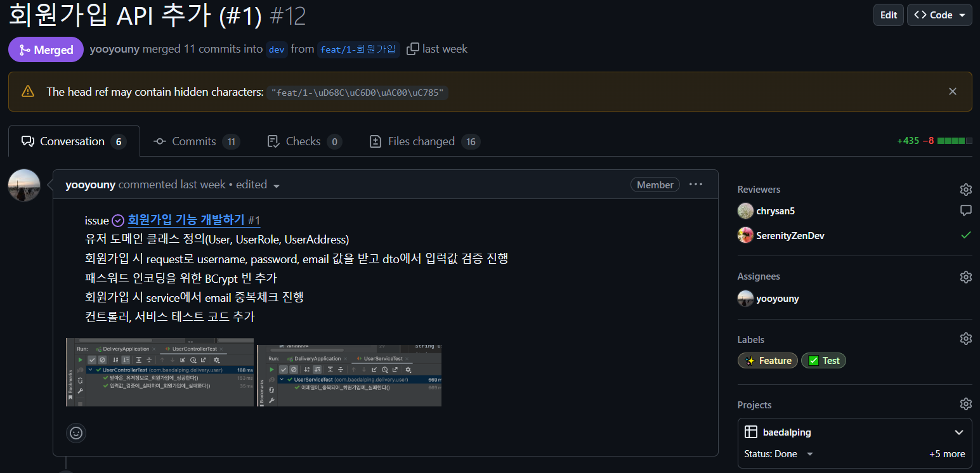Open the Reviewers settings gear

(x=965, y=189)
